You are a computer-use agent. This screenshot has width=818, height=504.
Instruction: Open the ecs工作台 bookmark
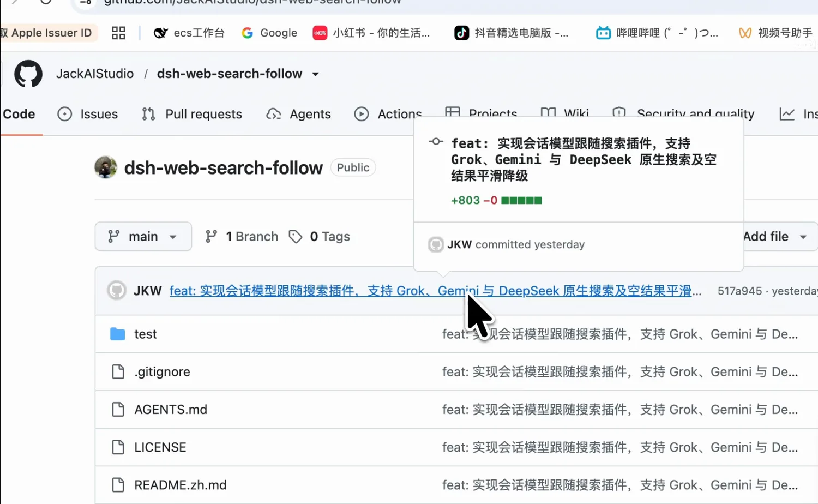click(x=189, y=33)
